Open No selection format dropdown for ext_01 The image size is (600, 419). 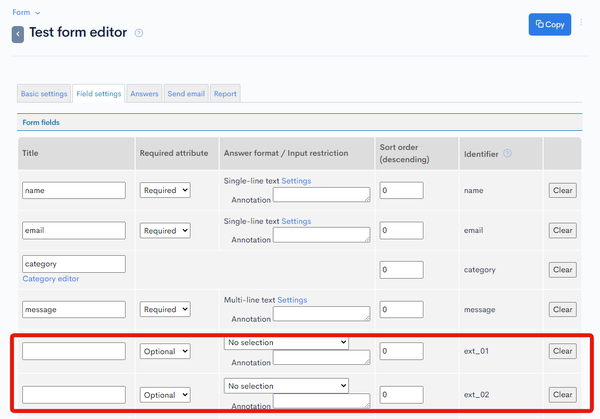coord(286,342)
